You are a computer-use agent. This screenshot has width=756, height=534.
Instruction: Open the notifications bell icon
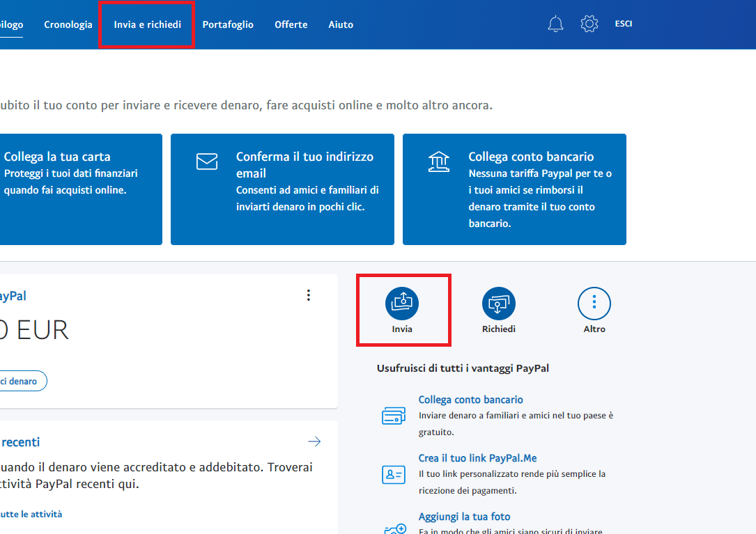(x=555, y=24)
